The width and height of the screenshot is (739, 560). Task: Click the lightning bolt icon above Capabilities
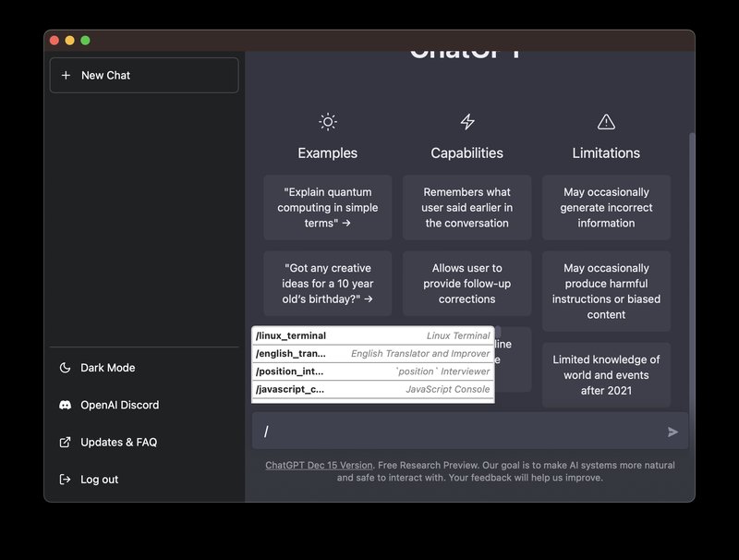click(467, 122)
